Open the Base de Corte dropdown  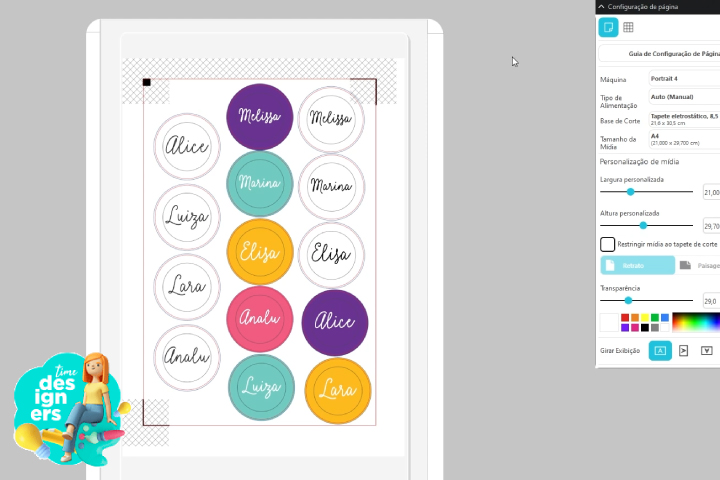click(x=683, y=118)
